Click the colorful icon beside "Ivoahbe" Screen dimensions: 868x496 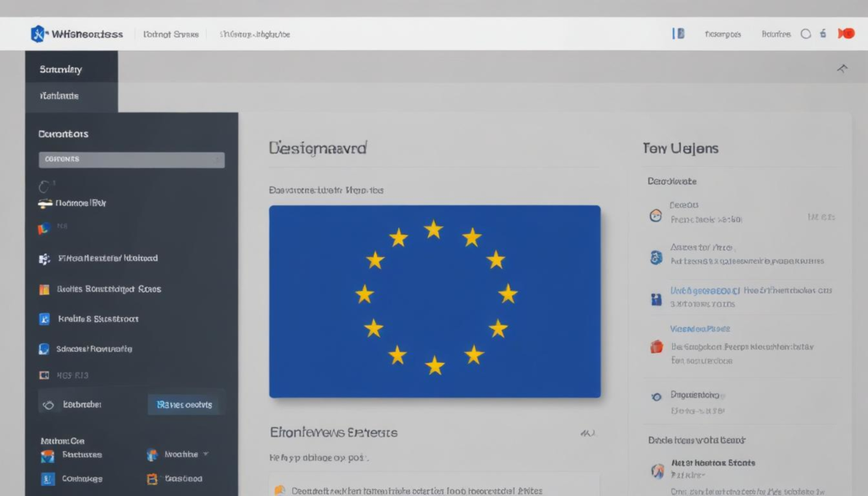(x=152, y=454)
